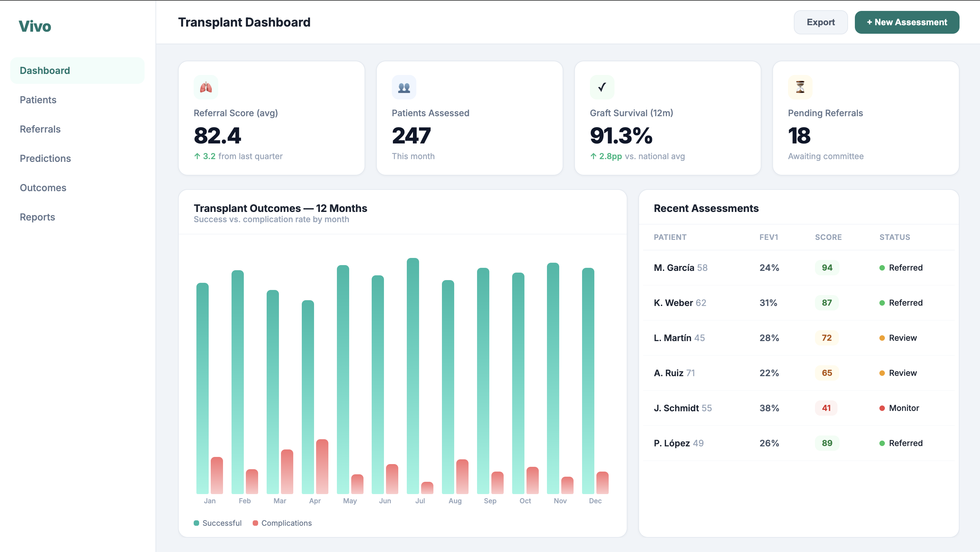Click the checkmark icon on Graft Survival card
980x552 pixels.
click(602, 88)
